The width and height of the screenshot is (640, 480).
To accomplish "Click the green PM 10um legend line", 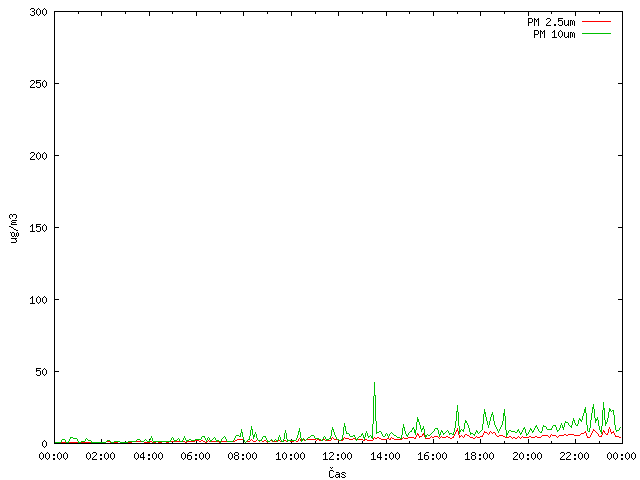I will [596, 33].
